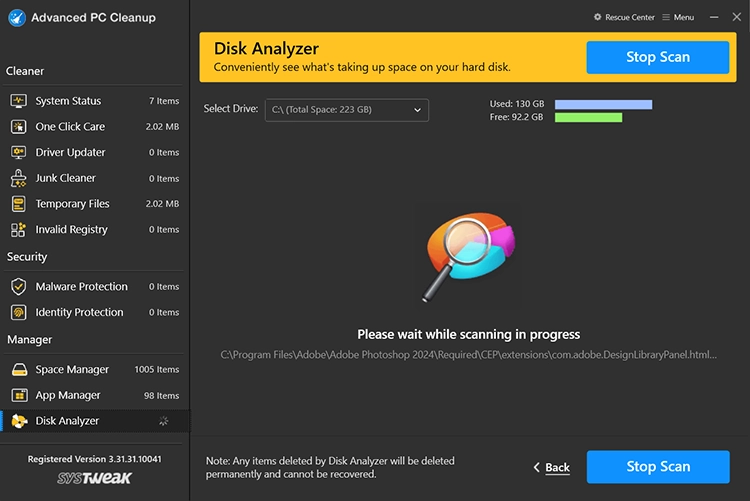Viewport: 750px width, 501px height.
Task: Click the App Manager icon
Action: [x=18, y=396]
